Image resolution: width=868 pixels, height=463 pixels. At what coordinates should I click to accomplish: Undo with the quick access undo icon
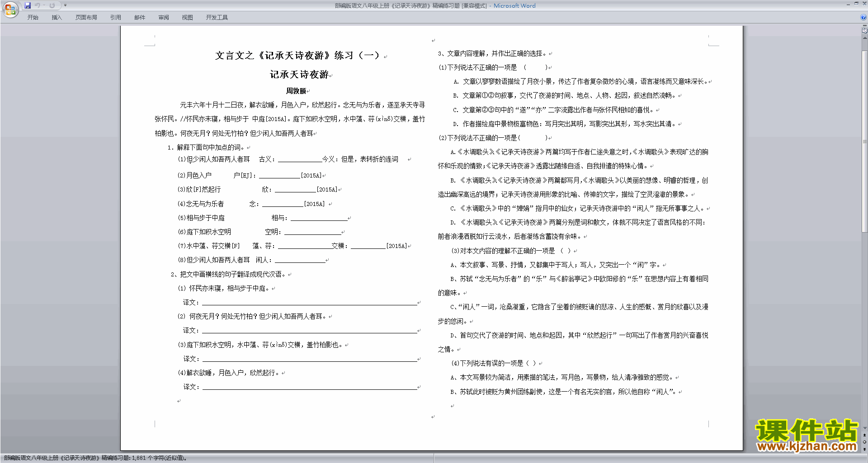coord(37,5)
